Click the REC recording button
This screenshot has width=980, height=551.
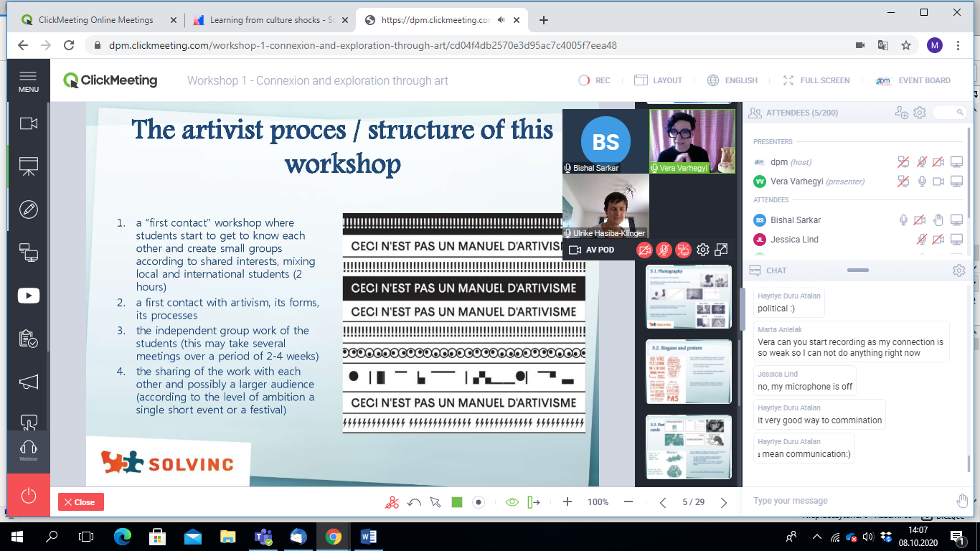click(x=594, y=80)
